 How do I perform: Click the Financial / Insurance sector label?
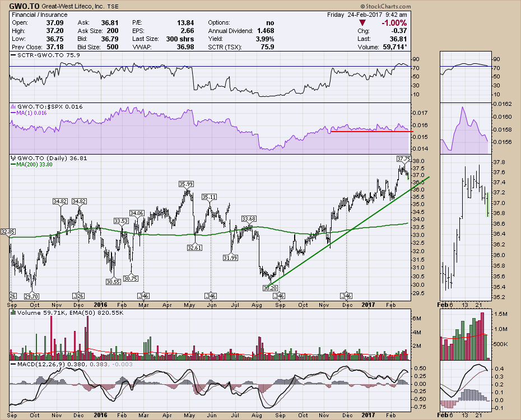click(40, 15)
